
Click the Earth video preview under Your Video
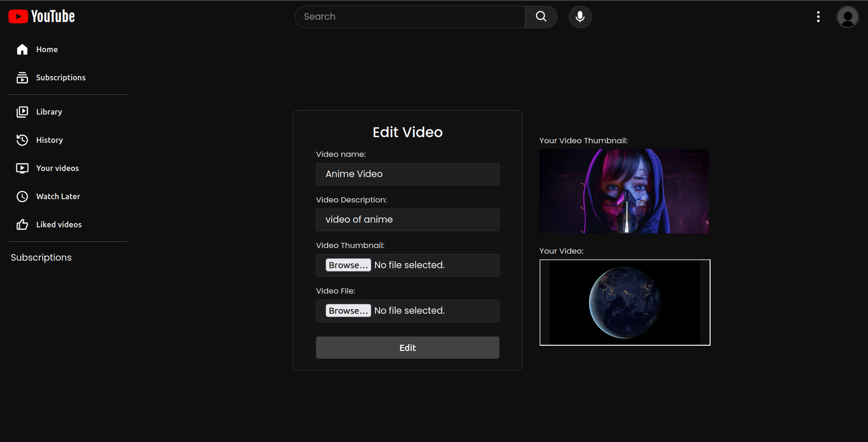coord(625,302)
